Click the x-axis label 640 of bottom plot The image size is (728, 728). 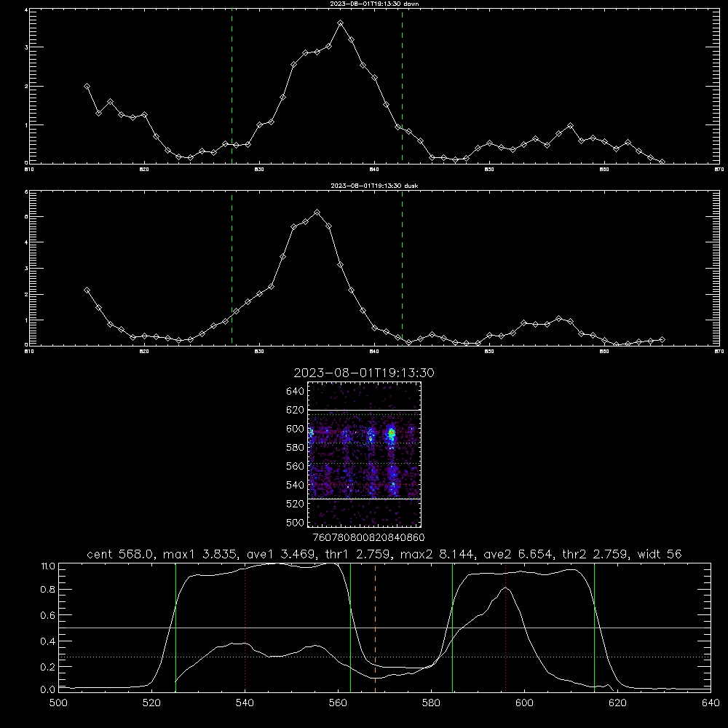click(711, 703)
